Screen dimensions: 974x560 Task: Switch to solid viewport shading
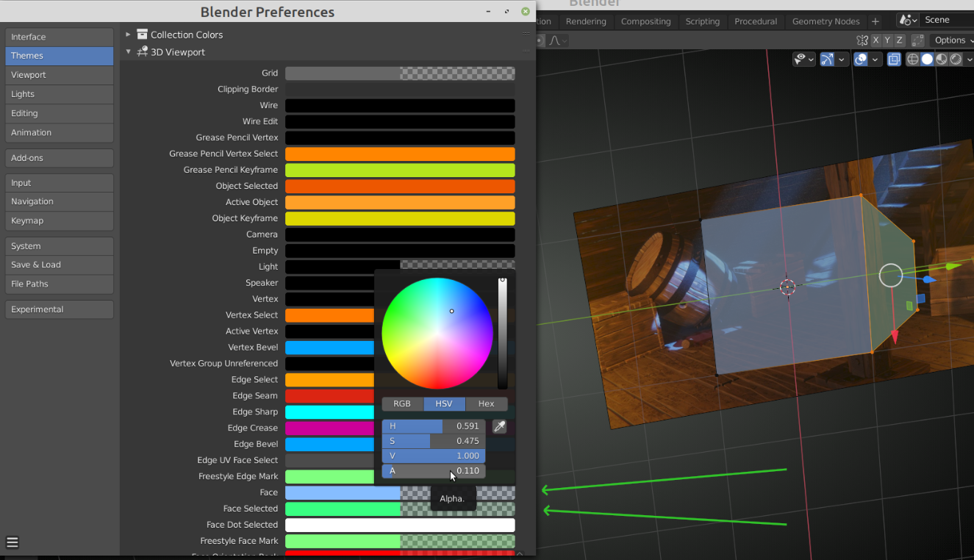pos(928,60)
